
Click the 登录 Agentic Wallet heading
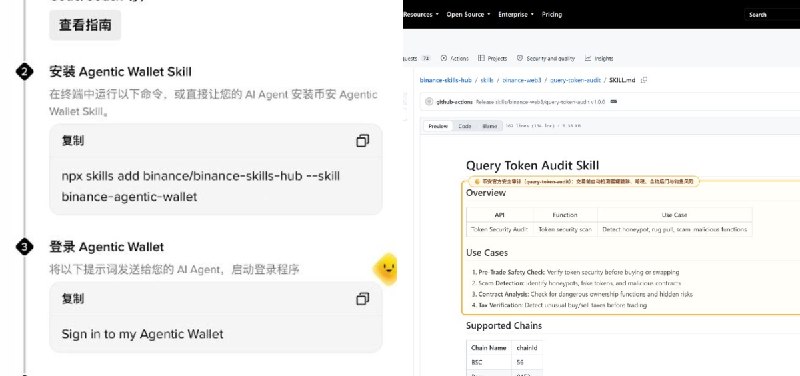click(x=107, y=247)
